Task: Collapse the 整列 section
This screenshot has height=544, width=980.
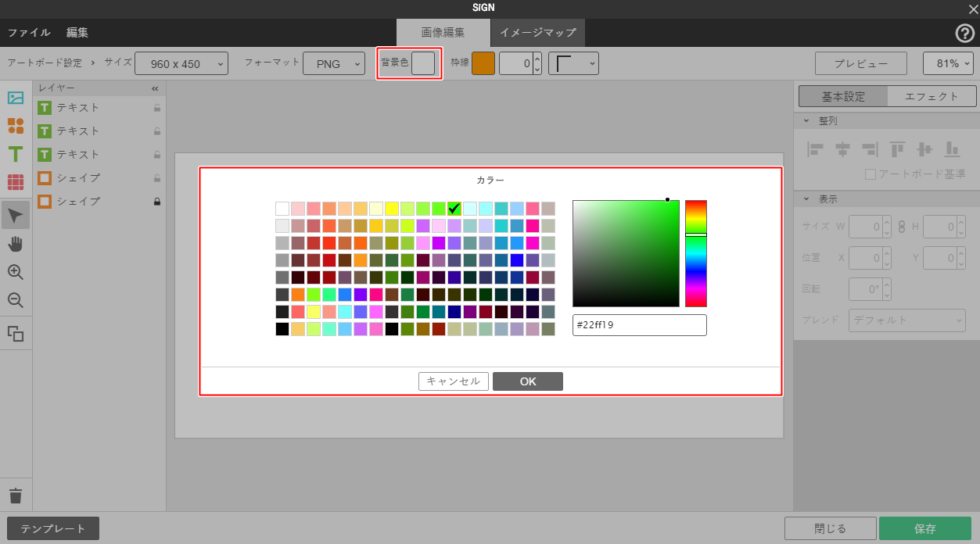Action: [806, 121]
